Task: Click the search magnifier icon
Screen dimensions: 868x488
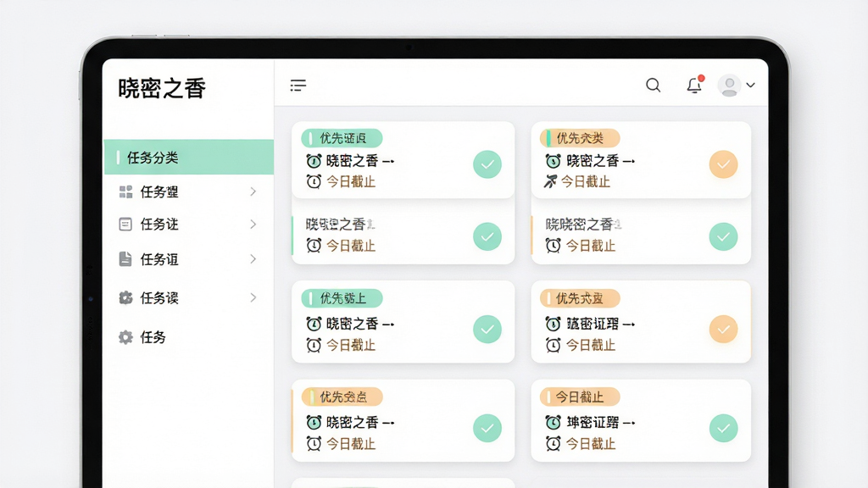Action: click(654, 86)
